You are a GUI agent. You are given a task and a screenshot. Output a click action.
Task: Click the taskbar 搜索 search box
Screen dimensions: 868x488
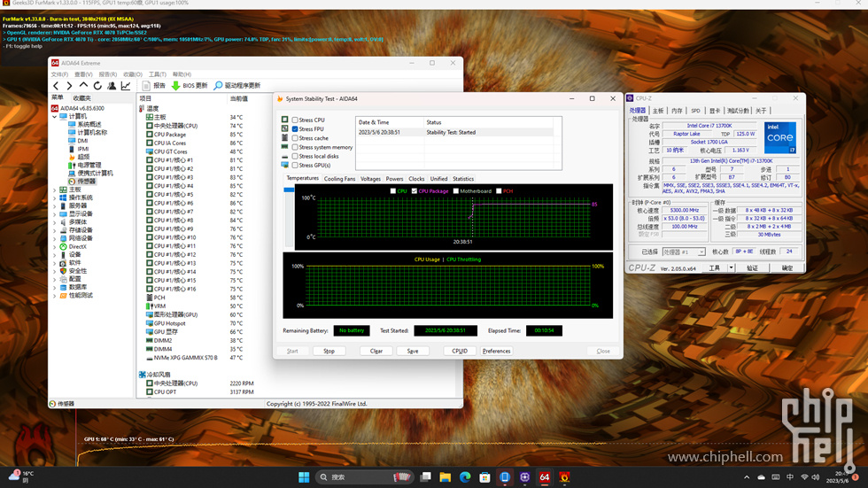coord(364,477)
